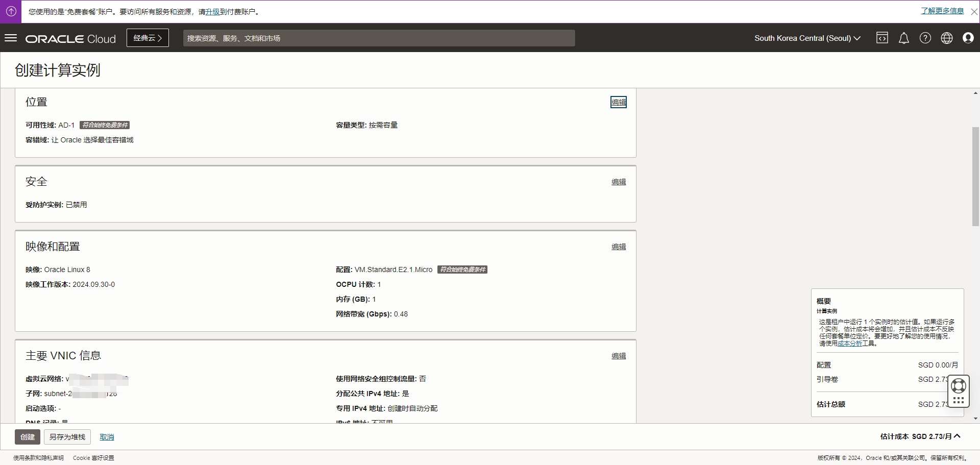Viewport: 980px width, 465px height.
Task: Click the always-free badge next to AD-1
Action: 105,125
